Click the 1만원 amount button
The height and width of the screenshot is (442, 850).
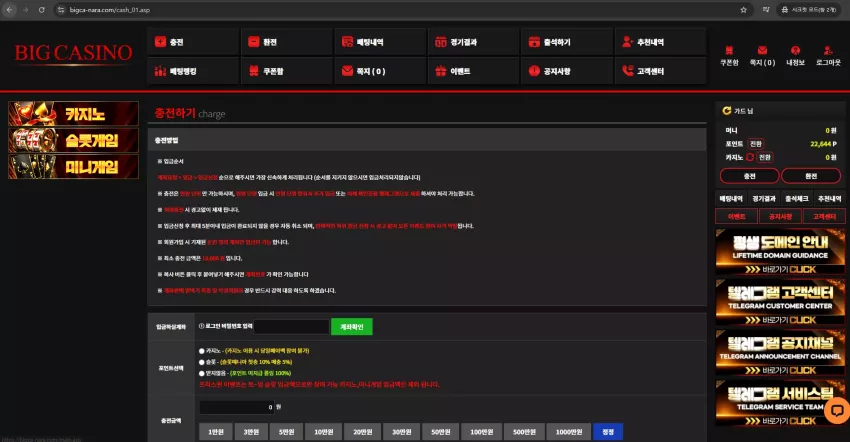216,432
